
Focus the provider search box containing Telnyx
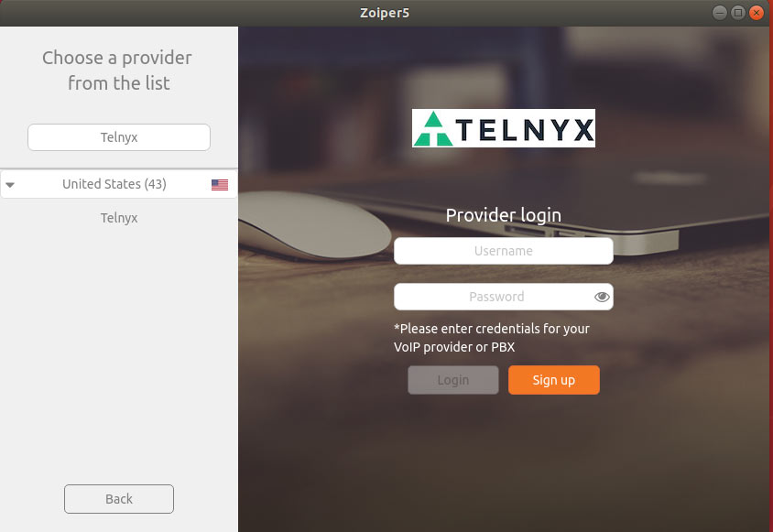click(119, 137)
